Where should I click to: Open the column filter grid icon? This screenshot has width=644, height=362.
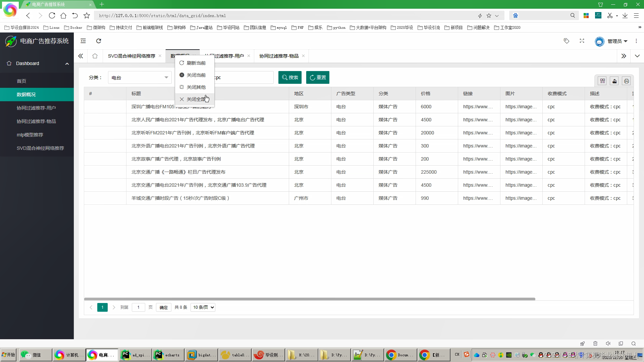(602, 81)
